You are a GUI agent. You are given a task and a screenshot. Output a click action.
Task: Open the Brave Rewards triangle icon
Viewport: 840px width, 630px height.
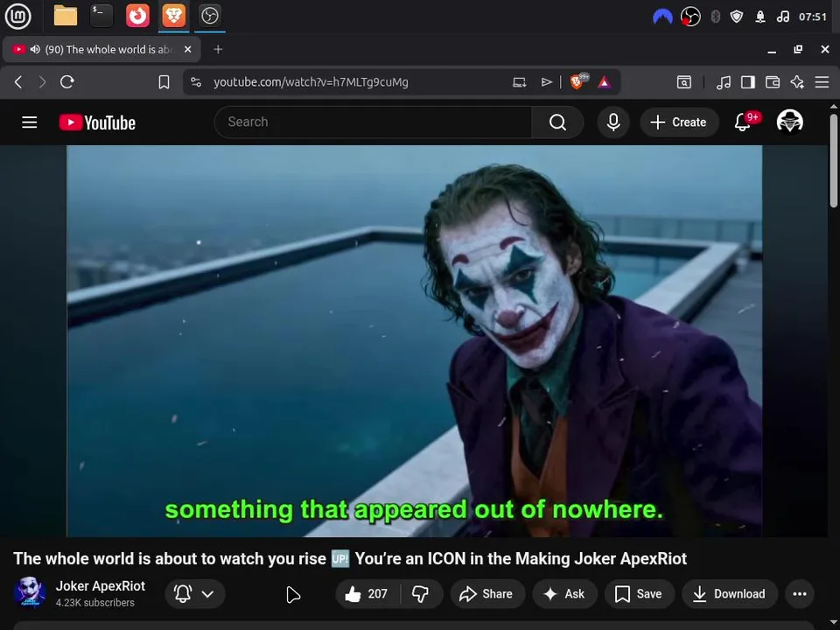[x=604, y=82]
